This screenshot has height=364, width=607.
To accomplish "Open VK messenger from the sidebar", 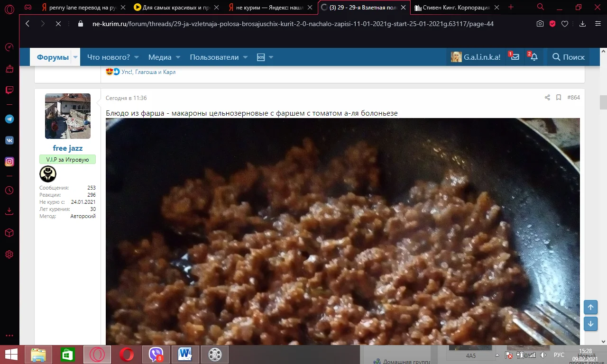I will click(9, 140).
